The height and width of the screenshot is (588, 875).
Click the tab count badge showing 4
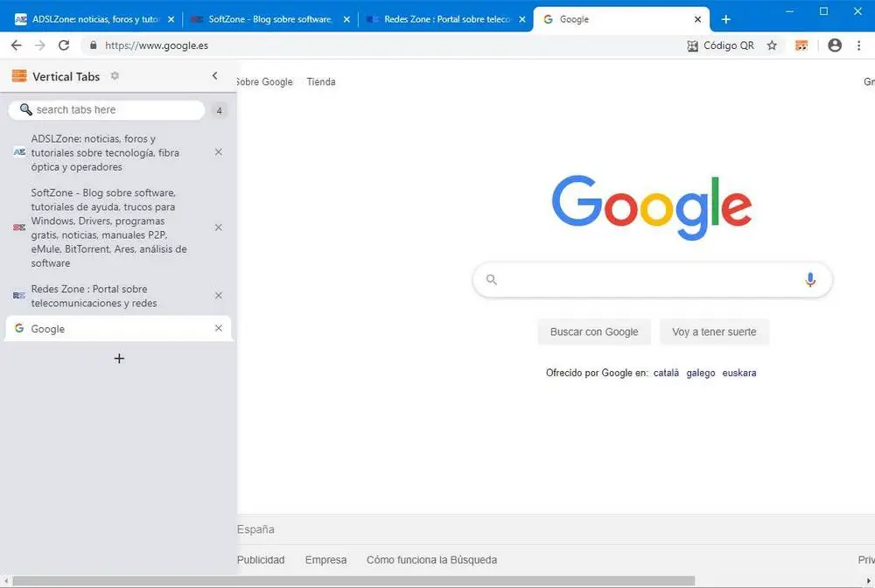coord(220,110)
